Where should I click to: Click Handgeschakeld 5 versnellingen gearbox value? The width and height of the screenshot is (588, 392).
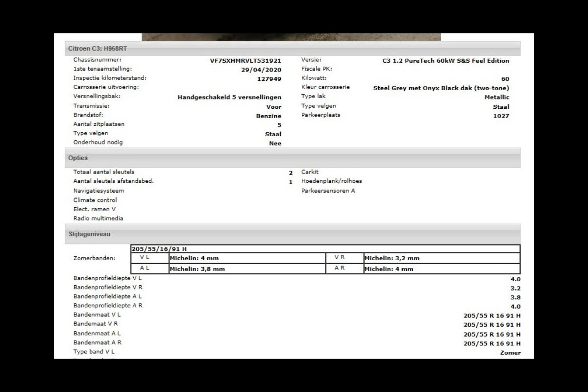(x=229, y=98)
